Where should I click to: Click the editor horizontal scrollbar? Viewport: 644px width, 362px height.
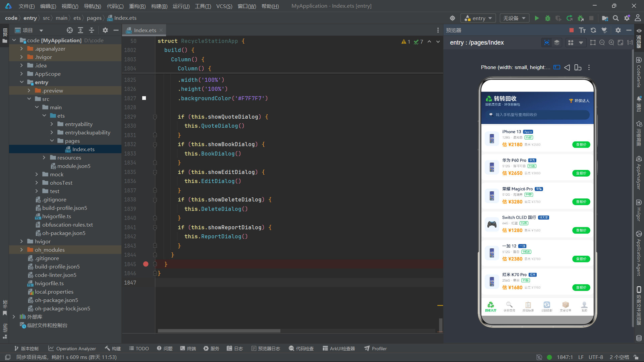coord(219,331)
